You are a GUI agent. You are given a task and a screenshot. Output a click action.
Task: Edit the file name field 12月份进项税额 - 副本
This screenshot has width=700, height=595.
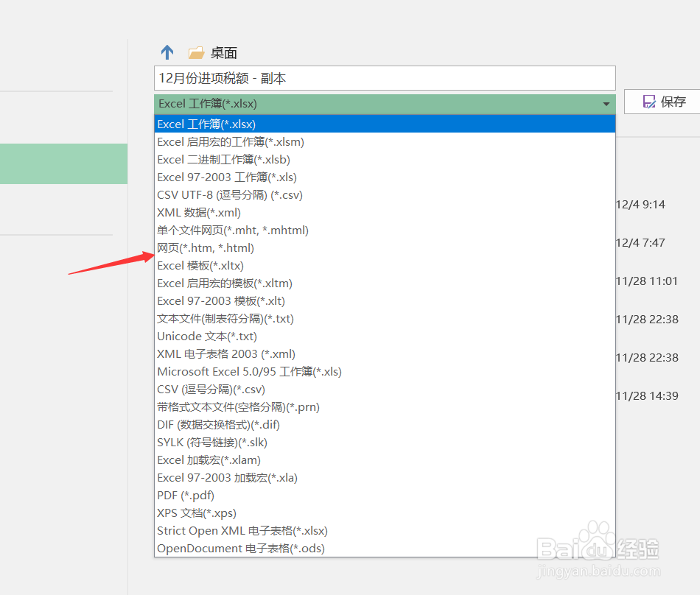click(385, 78)
